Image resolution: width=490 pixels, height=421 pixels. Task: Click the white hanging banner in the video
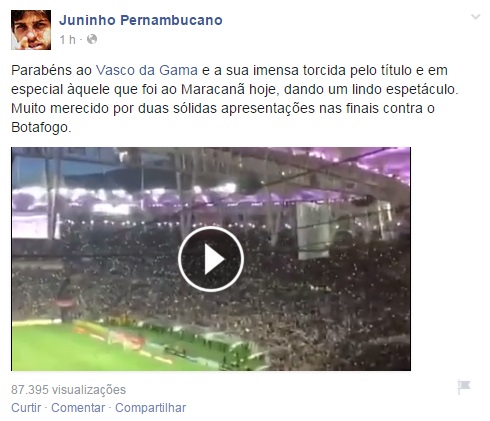click(313, 230)
